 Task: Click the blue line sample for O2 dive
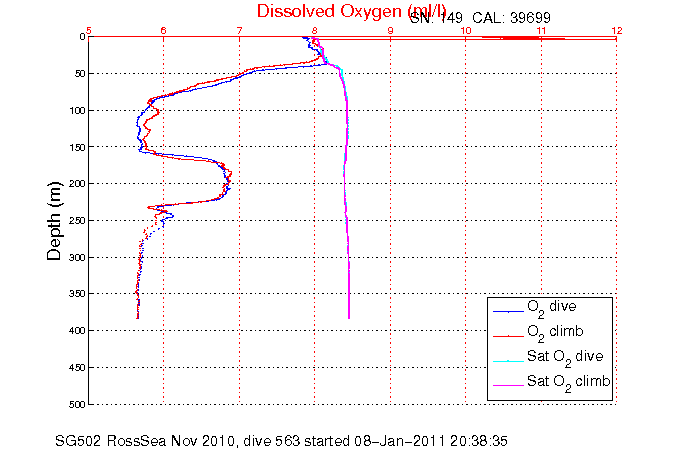point(508,311)
